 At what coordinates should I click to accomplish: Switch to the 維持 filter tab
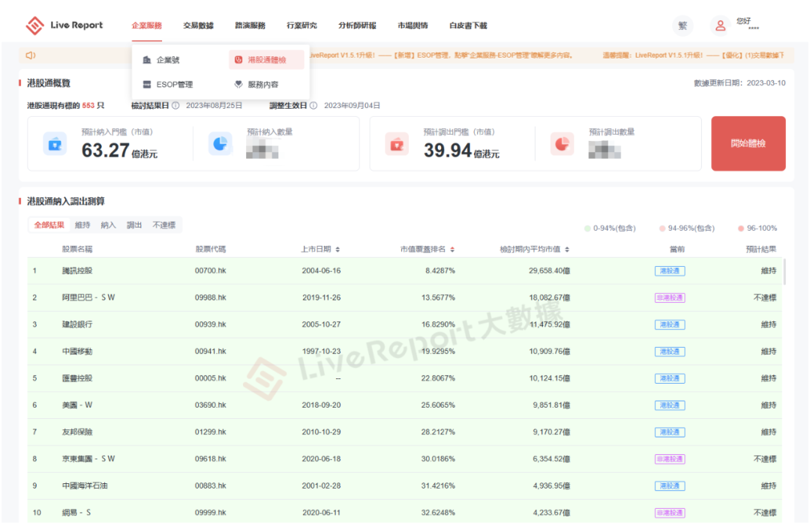(x=82, y=225)
